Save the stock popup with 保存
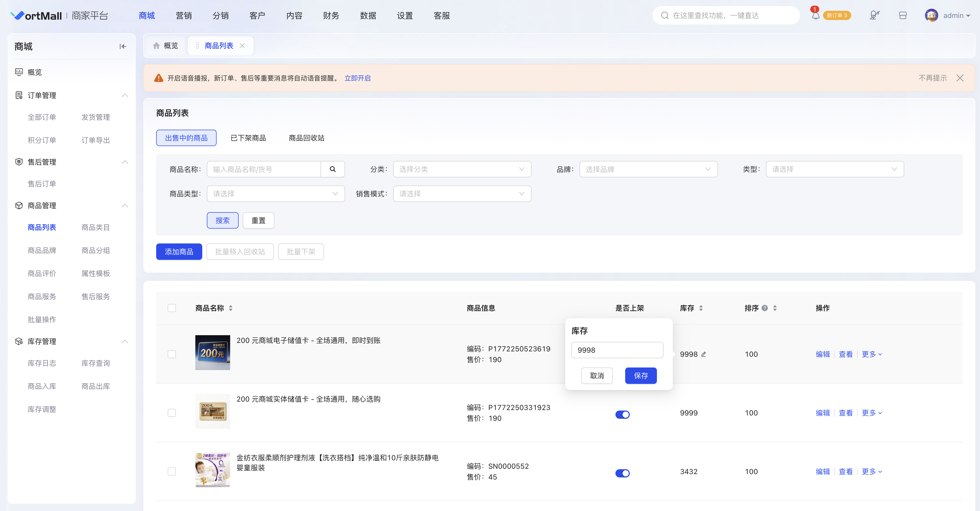The height and width of the screenshot is (511, 980). [x=641, y=375]
